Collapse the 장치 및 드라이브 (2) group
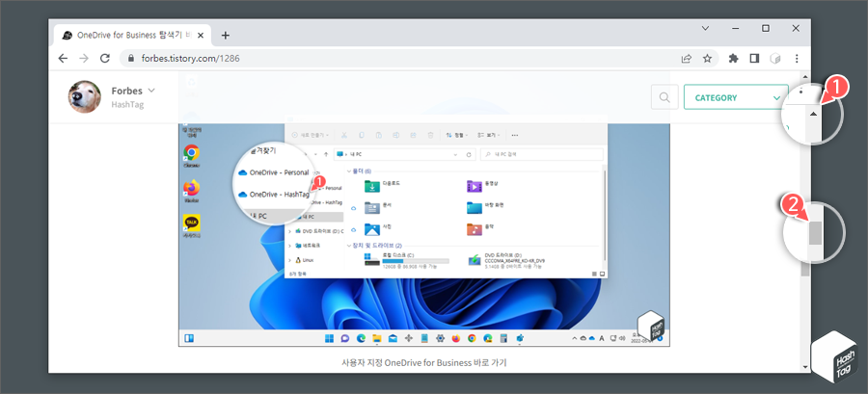 349,246
